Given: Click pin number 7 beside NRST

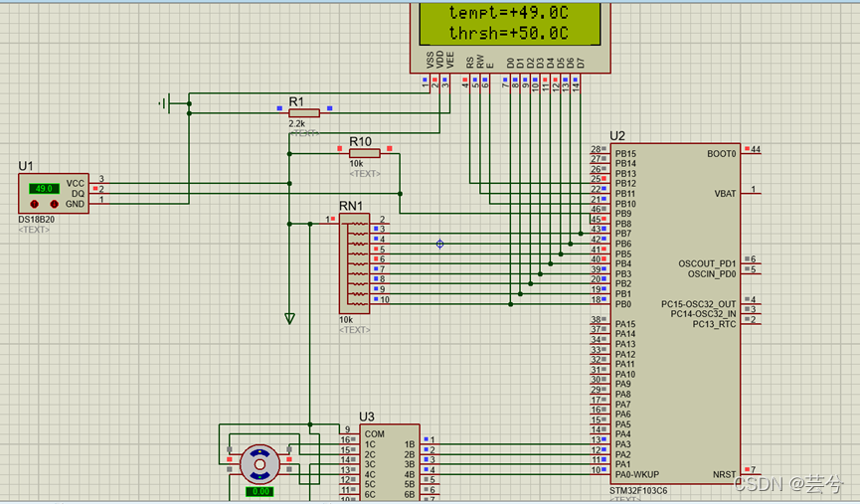Looking at the screenshot, I should click(753, 469).
